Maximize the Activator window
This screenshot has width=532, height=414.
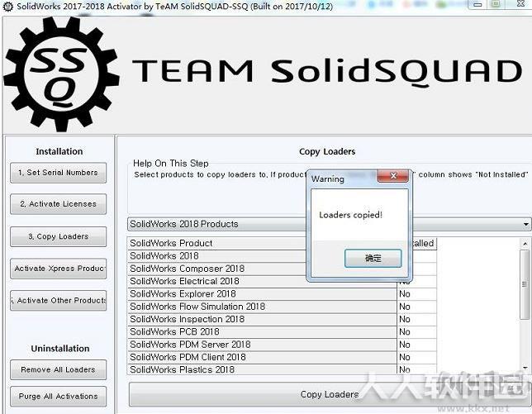(x=496, y=4)
